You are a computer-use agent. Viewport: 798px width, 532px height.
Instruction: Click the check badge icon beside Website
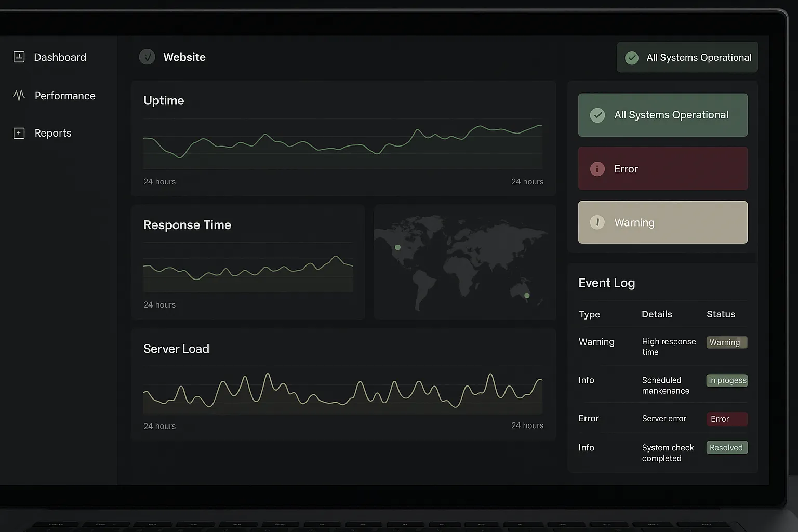(x=147, y=57)
